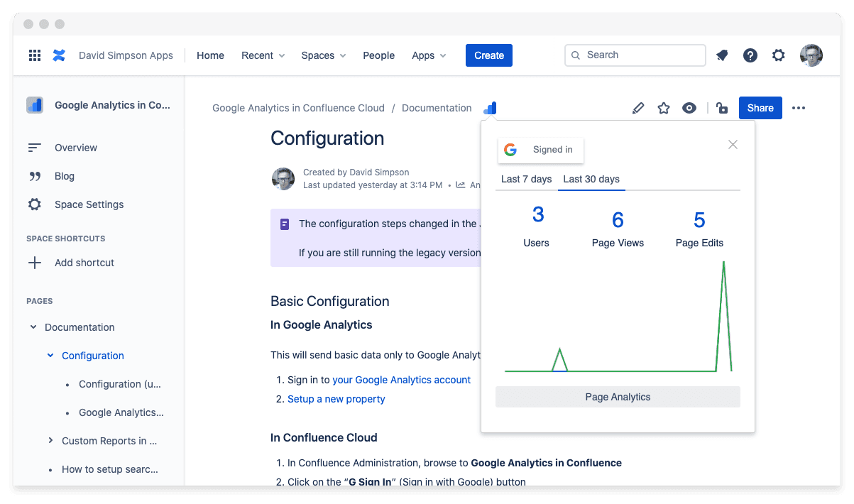Viewport: 854px width, 504px height.
Task: Click the Page Edits count 5
Action: [699, 220]
